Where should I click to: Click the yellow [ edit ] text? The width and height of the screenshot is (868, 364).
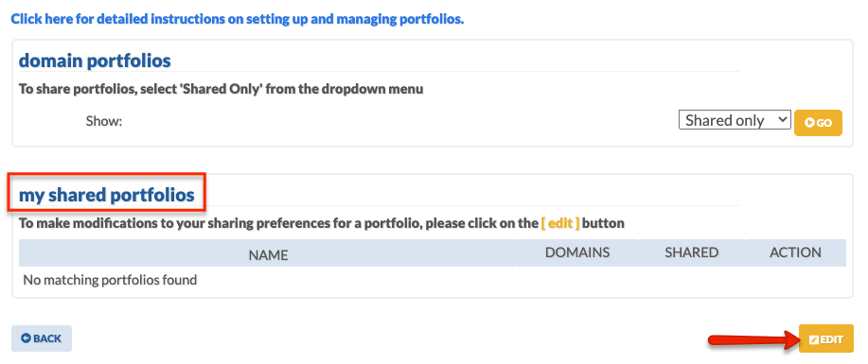click(560, 223)
